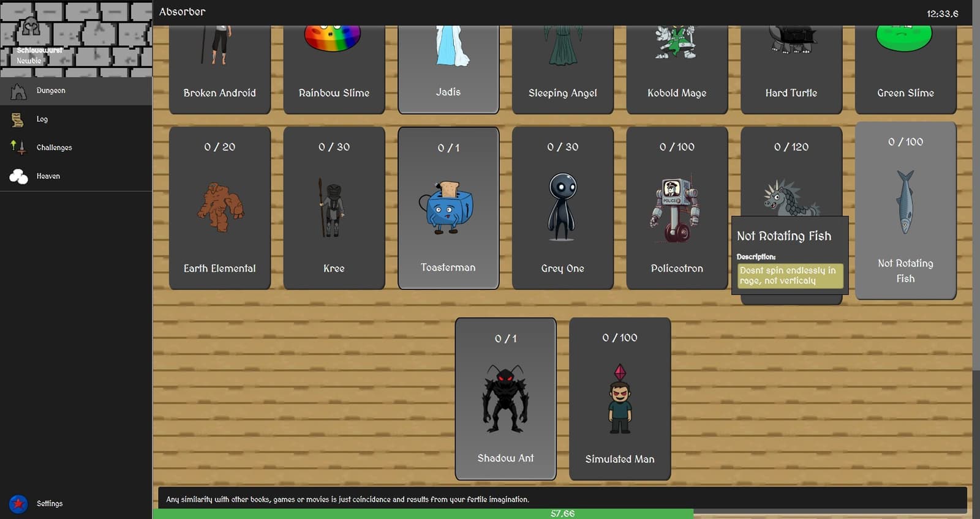Image resolution: width=980 pixels, height=519 pixels.
Task: Click the fish tooltip description text
Action: pos(790,275)
